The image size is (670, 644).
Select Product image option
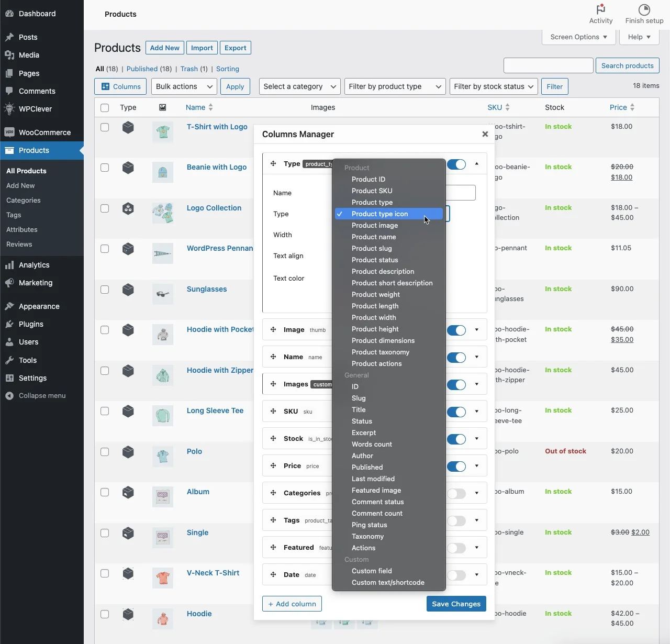point(389,226)
